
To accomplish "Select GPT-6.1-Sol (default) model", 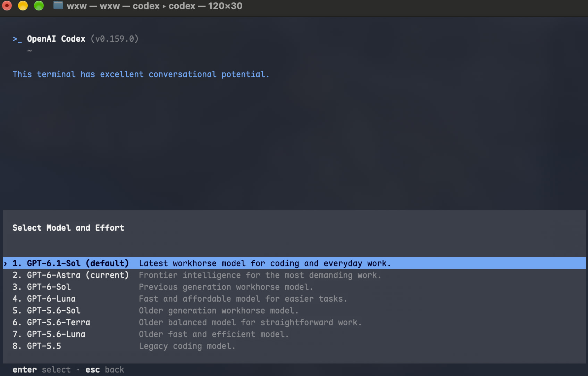I will 294,263.
